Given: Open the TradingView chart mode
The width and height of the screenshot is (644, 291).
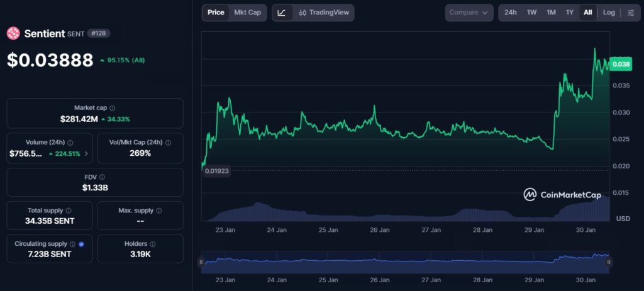Looking at the screenshot, I should pos(325,13).
